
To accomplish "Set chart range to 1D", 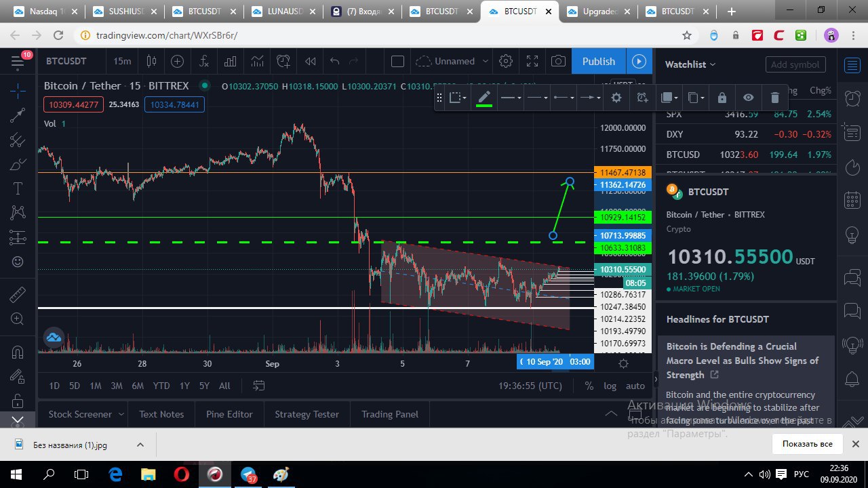I will (54, 386).
